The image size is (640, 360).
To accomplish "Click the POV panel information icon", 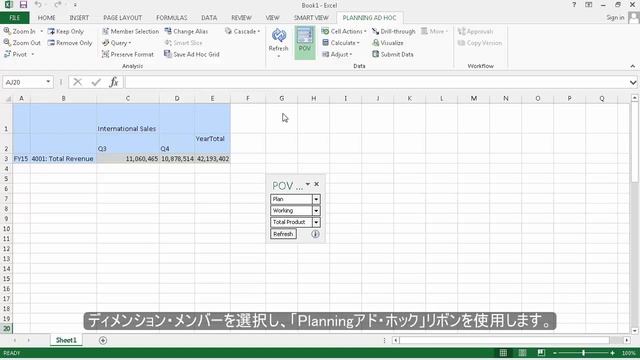I will click(x=315, y=234).
